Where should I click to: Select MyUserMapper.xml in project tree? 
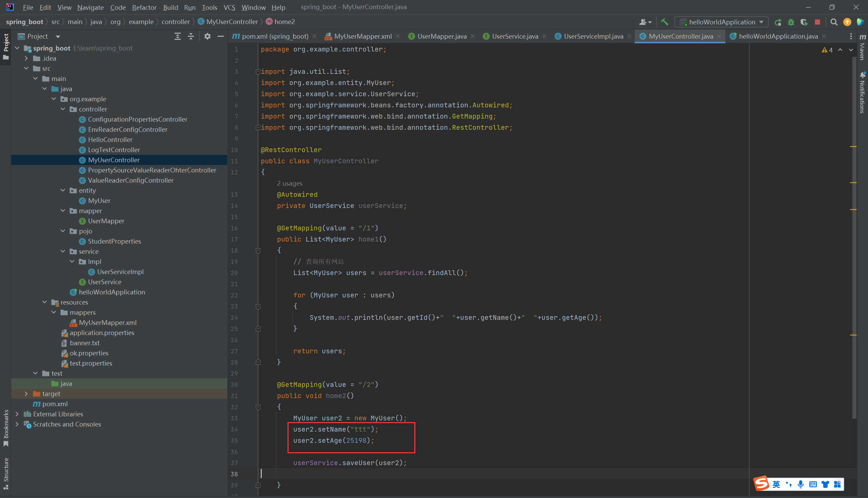pyautogui.click(x=107, y=323)
